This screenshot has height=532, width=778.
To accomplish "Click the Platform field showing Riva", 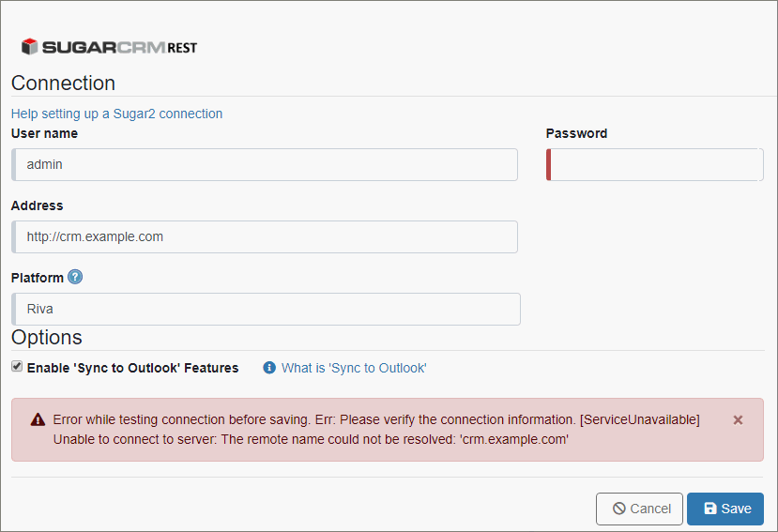I will pos(266,309).
